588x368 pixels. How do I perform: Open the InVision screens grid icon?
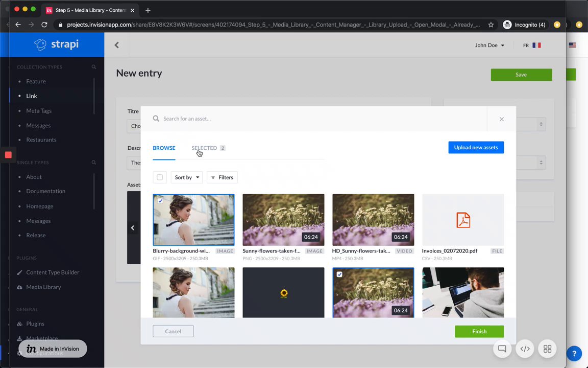coord(548,349)
